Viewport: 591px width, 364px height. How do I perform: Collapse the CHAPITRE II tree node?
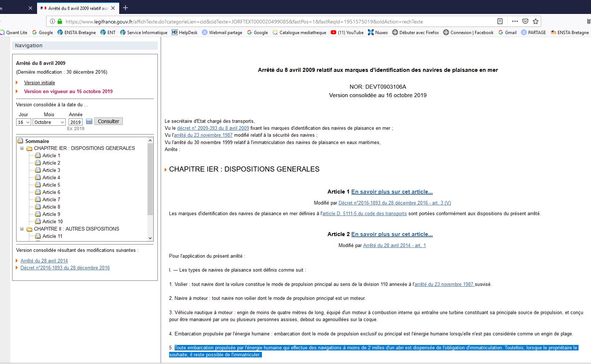[22, 229]
